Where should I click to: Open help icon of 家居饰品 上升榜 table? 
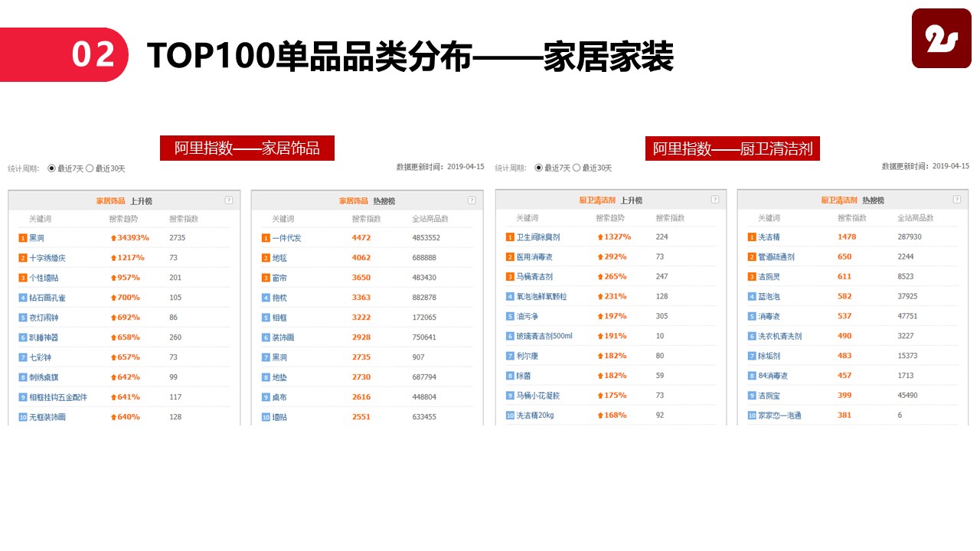[x=228, y=201]
